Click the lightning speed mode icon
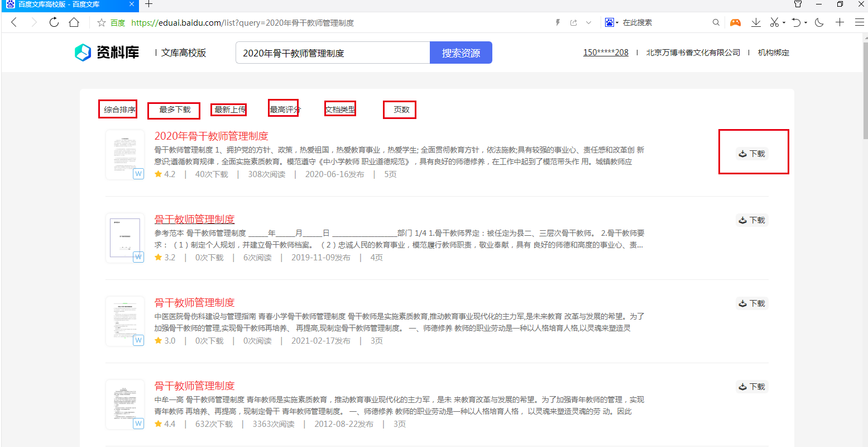Screen dimensions: 868x447 (557, 23)
